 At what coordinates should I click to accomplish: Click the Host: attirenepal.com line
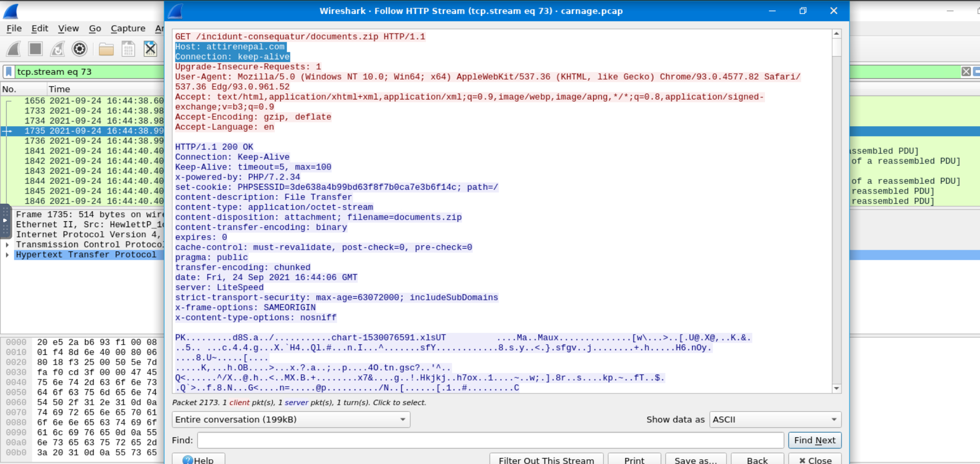coord(230,47)
